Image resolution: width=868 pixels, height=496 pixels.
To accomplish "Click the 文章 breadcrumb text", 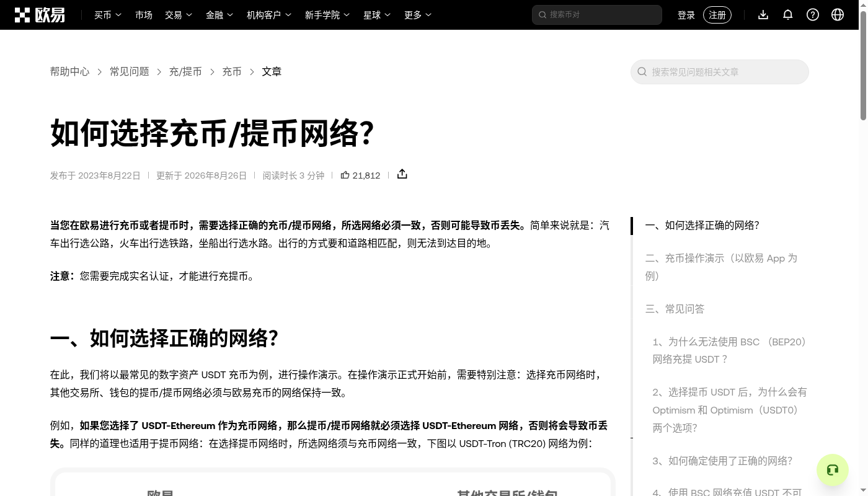I will tap(272, 72).
